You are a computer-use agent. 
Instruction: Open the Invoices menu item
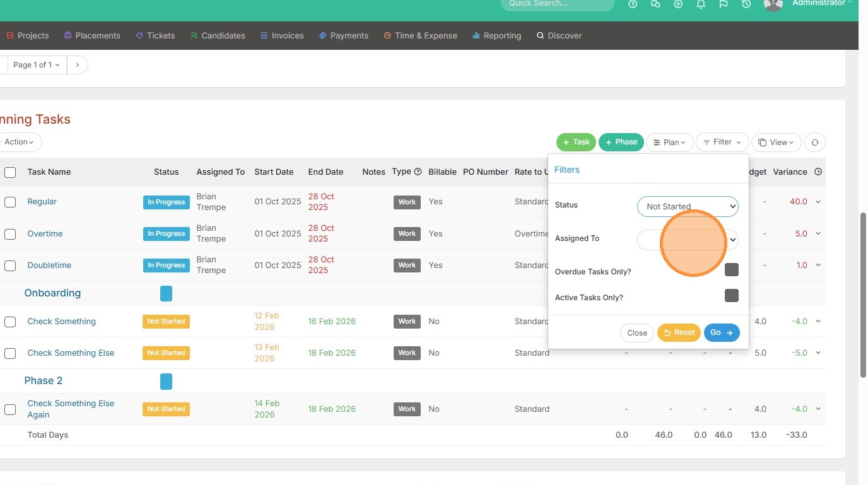coord(282,36)
